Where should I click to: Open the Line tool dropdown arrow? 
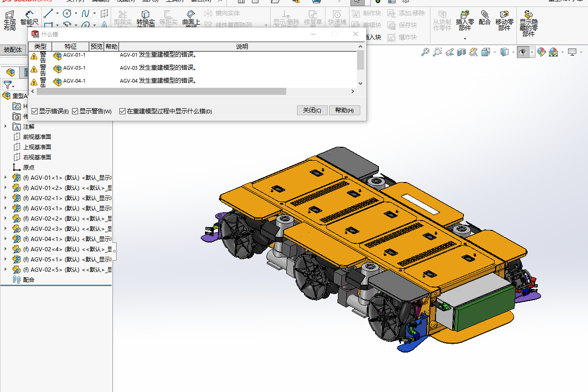[x=57, y=13]
